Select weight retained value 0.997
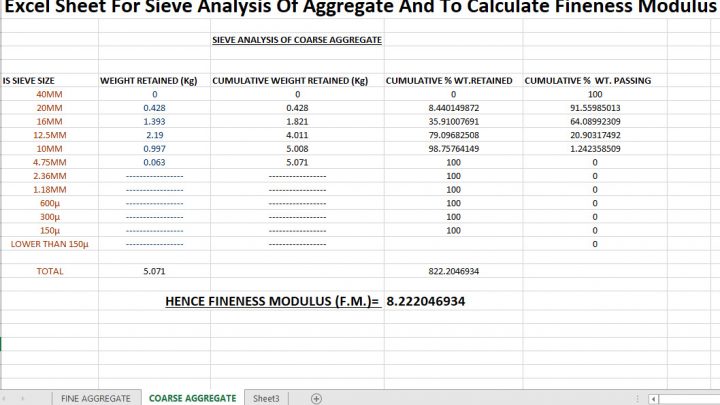 point(154,149)
